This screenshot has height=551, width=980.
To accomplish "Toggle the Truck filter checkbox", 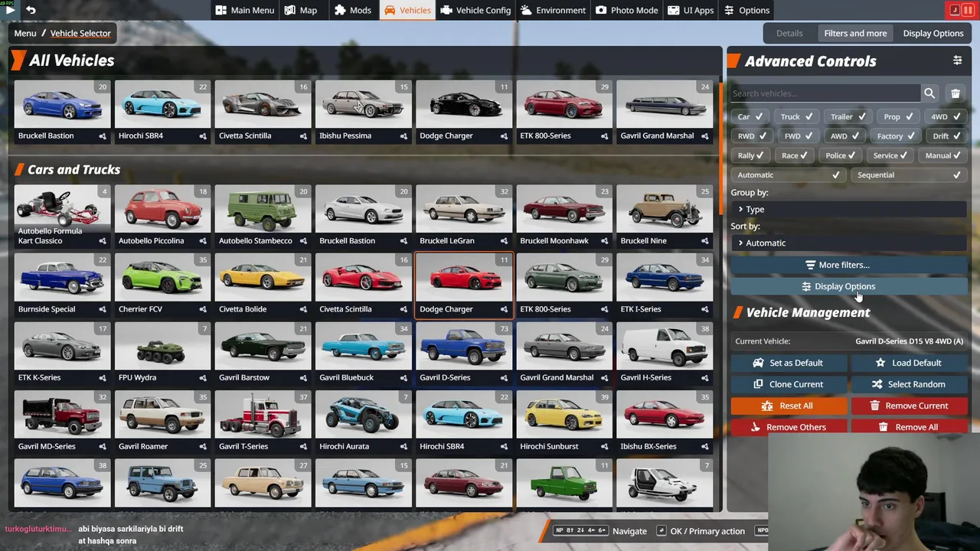I will pos(797,117).
